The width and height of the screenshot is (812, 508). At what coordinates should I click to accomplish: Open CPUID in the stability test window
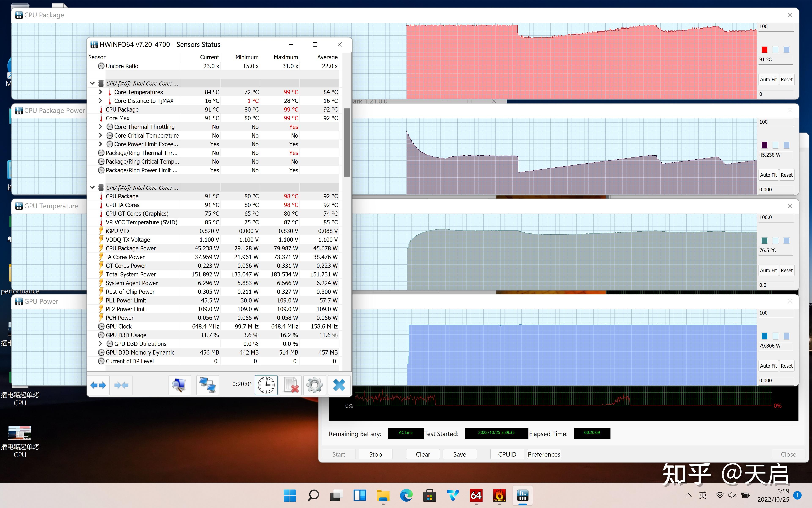click(507, 454)
